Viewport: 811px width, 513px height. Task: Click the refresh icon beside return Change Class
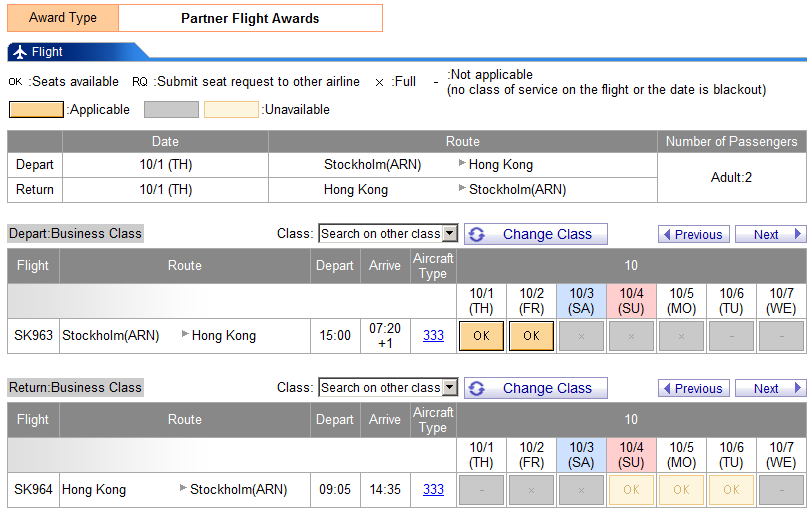[x=476, y=388]
